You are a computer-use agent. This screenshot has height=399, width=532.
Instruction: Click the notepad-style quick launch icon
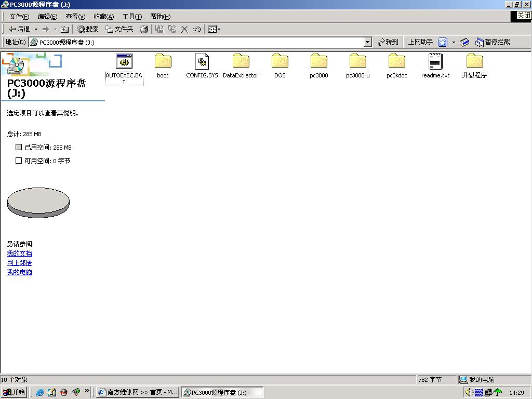(x=52, y=392)
